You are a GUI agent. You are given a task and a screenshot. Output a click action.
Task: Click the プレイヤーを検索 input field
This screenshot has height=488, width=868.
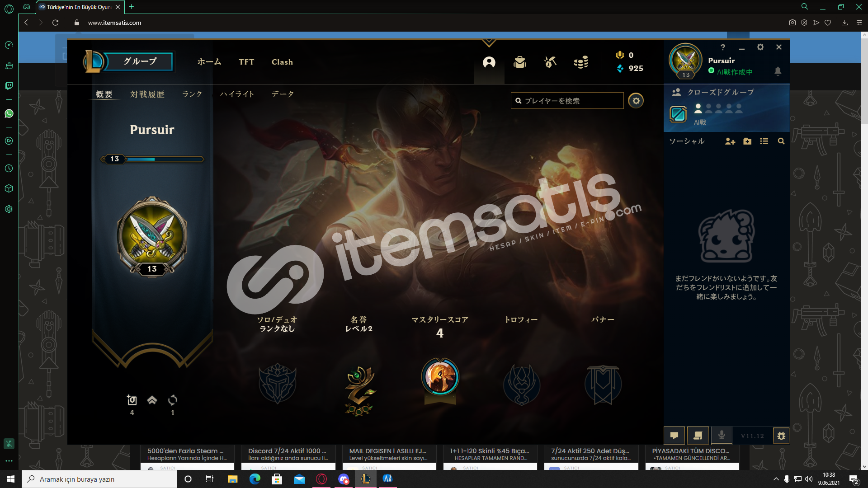point(567,101)
